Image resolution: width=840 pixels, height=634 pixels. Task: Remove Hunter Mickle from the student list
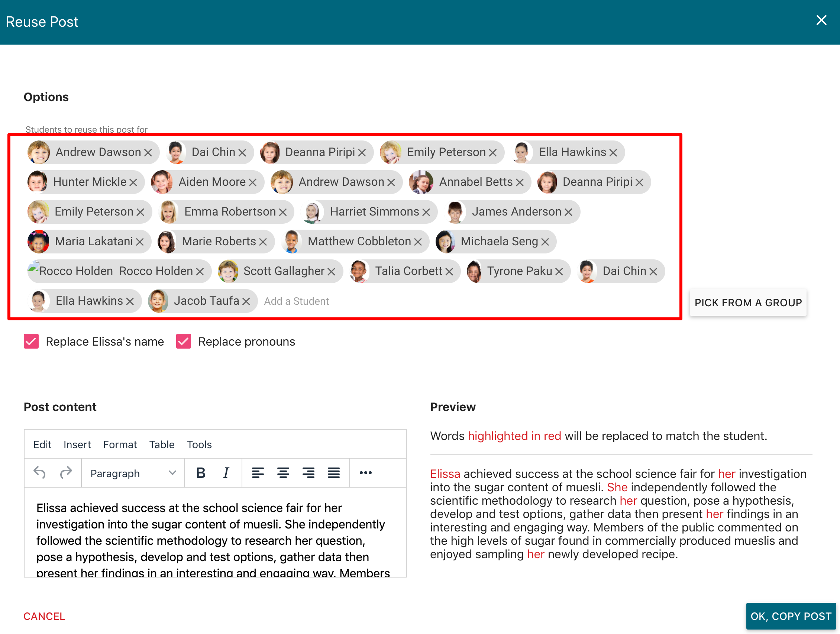tap(133, 182)
